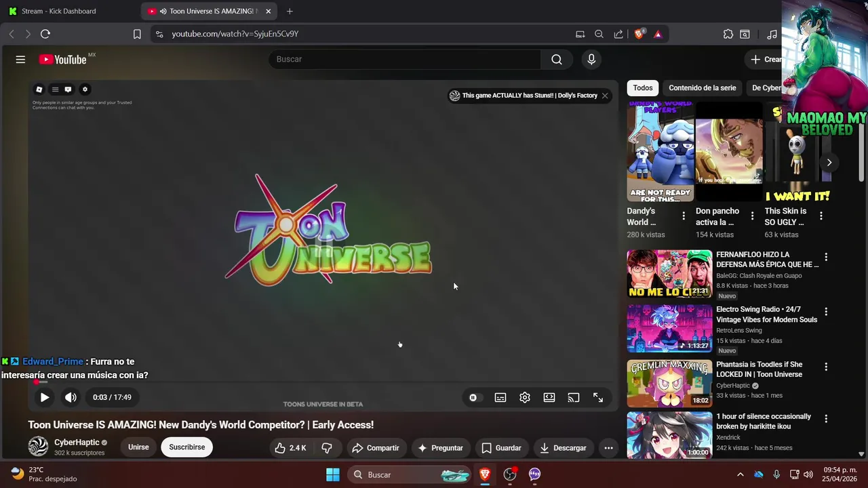
Task: Open a new browser tab
Action: click(x=290, y=12)
